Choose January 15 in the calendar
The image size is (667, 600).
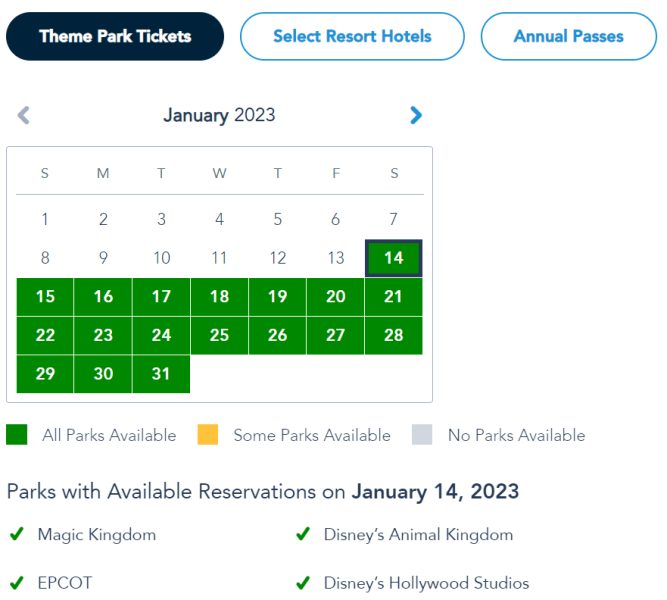[x=45, y=296]
